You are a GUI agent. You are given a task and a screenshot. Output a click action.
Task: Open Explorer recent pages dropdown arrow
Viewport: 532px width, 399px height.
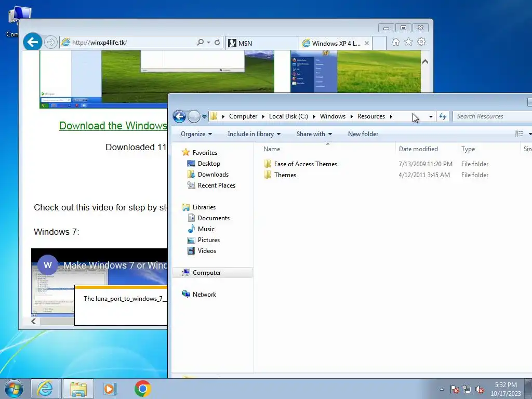(x=204, y=117)
